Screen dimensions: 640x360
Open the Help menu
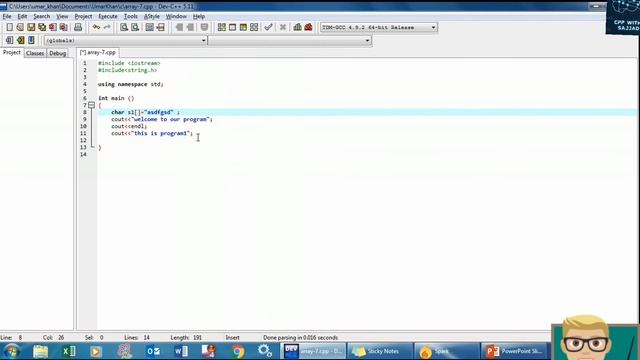[x=199, y=16]
